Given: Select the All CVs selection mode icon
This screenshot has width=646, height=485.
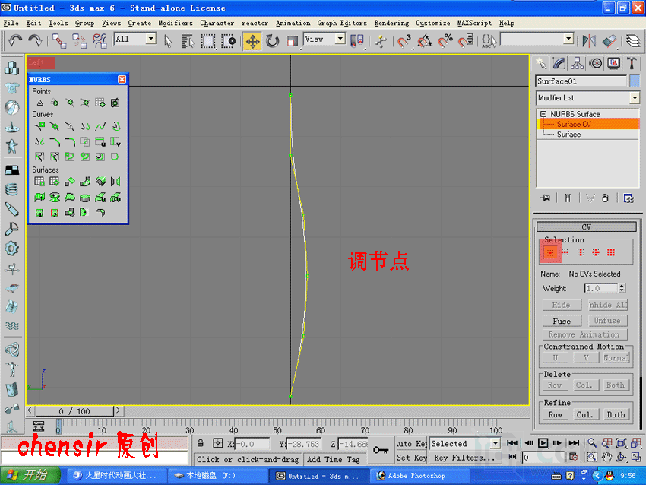Looking at the screenshot, I should [x=611, y=252].
